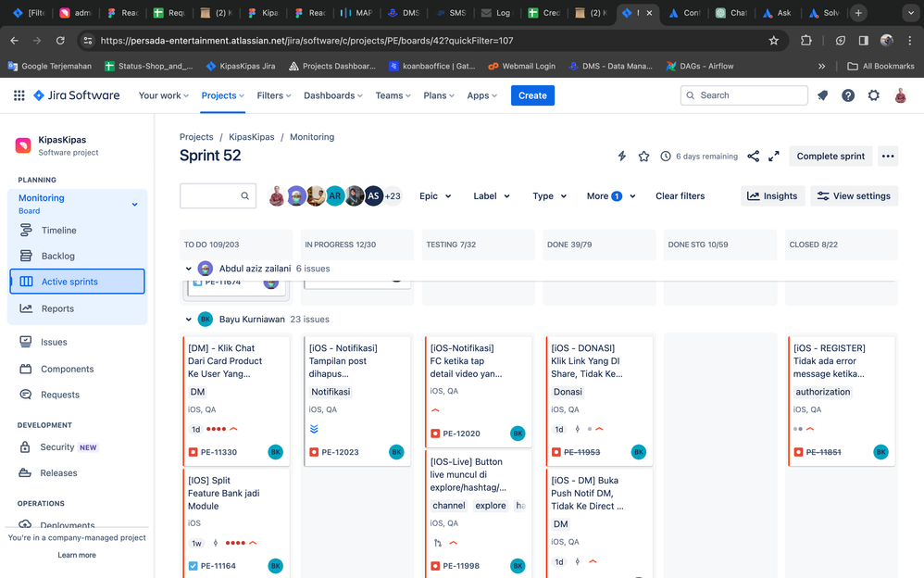Select Active sprints in the sidebar
924x578 pixels.
(77, 282)
